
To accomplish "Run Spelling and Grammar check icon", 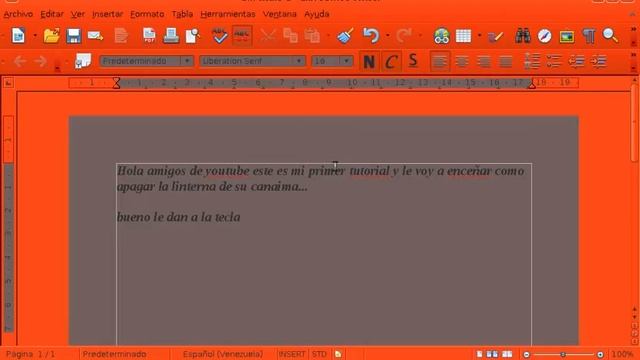I will pyautogui.click(x=220, y=36).
